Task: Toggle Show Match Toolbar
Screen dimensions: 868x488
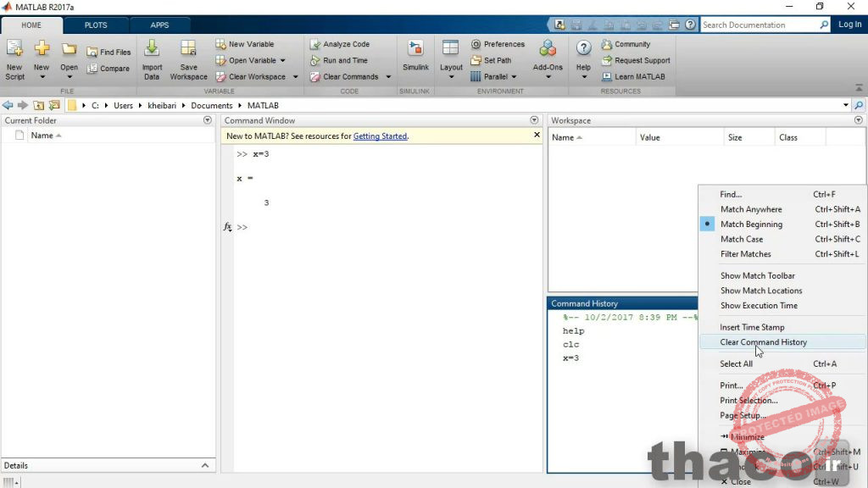Action: 782,275
